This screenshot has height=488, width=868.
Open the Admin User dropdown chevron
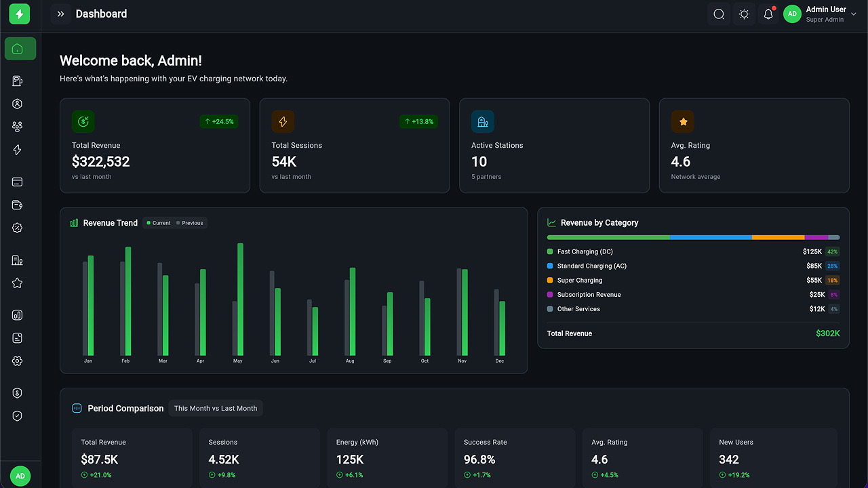(x=853, y=14)
